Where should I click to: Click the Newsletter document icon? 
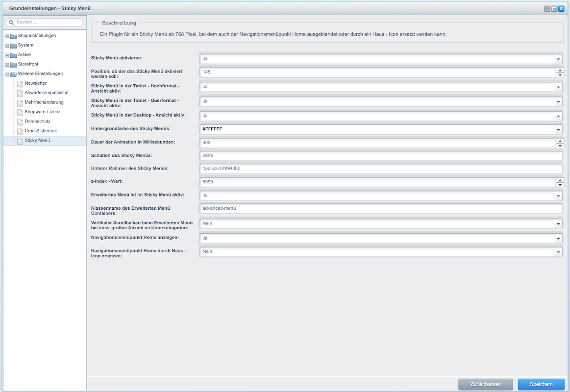click(20, 83)
